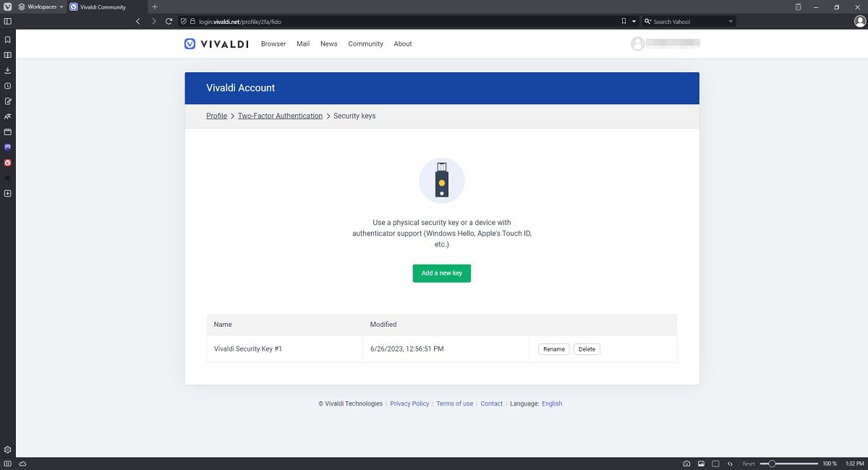Open the Vivaldi main menu icon
Screen dimensions: 868x470
pyautogui.click(x=7, y=7)
